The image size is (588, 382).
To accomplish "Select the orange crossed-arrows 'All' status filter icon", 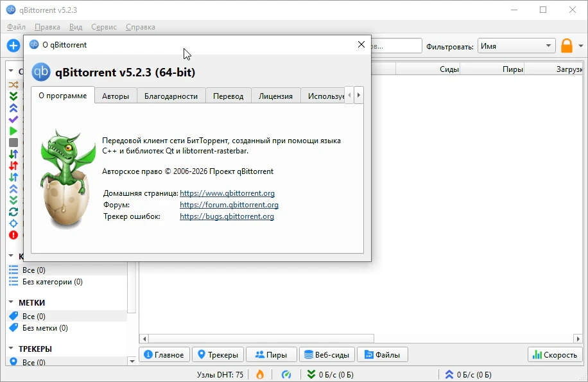I will click(x=13, y=84).
